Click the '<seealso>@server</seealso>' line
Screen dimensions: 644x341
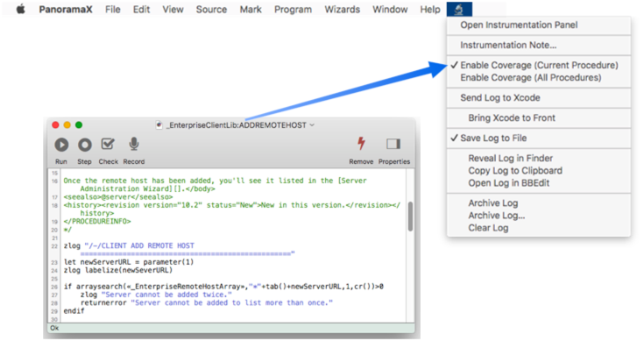coord(118,196)
